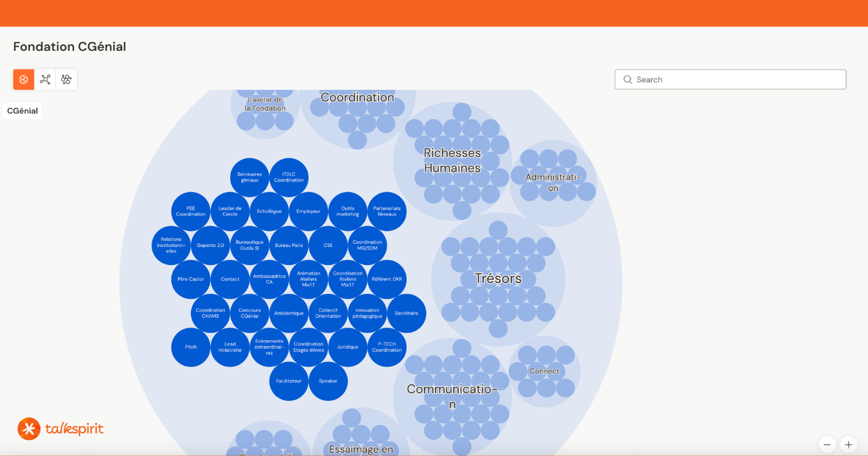Select the Speaker role bubble
The image size is (868, 456).
(328, 381)
